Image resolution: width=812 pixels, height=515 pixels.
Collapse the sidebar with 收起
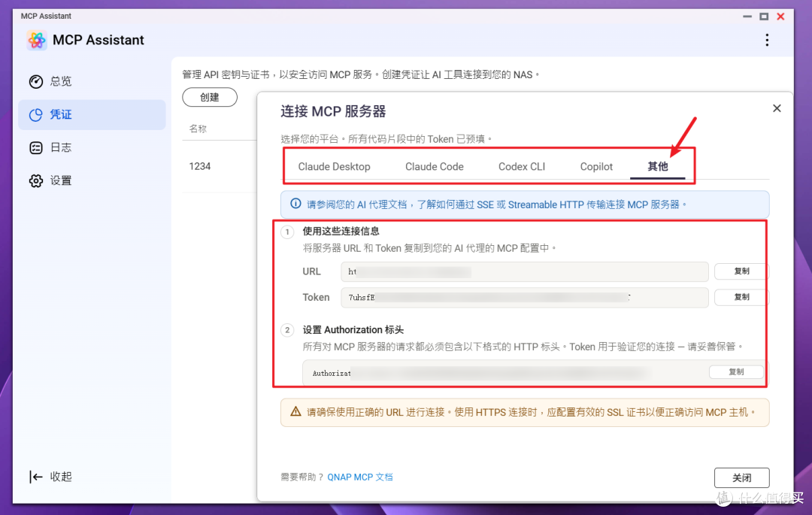51,477
